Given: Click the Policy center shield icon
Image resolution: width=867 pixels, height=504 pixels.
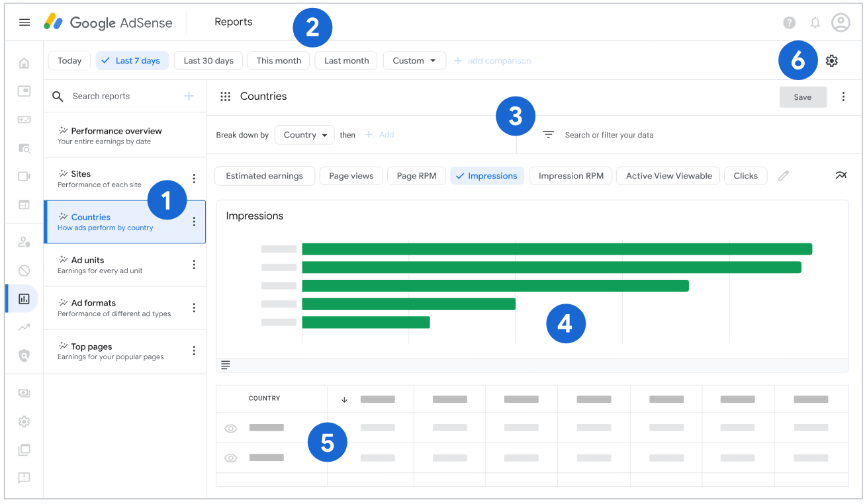Looking at the screenshot, I should click(24, 355).
